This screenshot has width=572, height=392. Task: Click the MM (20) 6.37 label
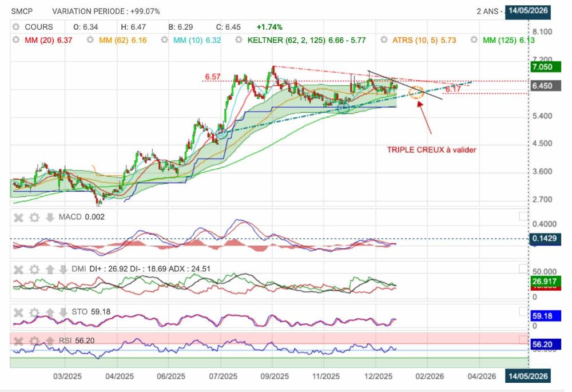[x=48, y=40]
